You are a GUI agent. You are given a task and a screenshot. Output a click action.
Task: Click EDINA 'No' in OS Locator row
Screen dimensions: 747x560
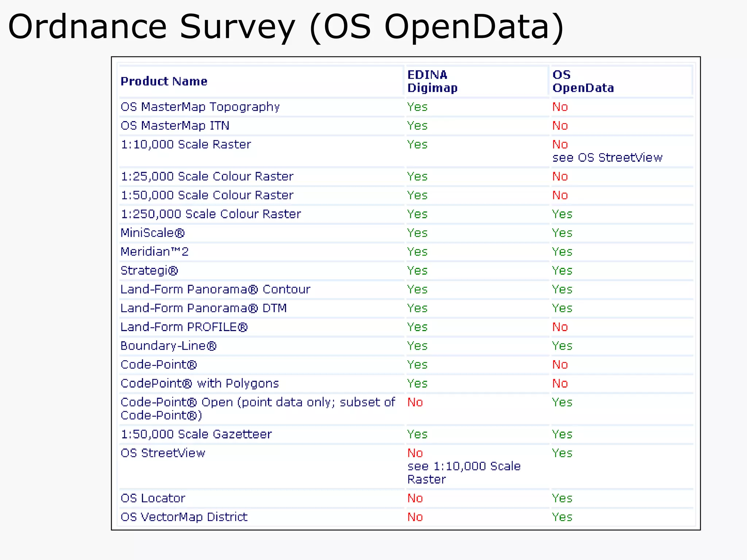(x=415, y=498)
